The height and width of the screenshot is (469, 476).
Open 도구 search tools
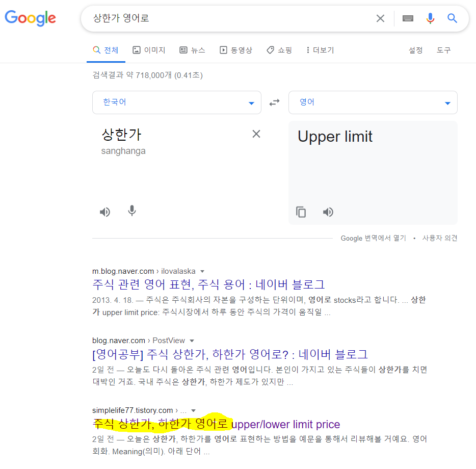point(443,50)
